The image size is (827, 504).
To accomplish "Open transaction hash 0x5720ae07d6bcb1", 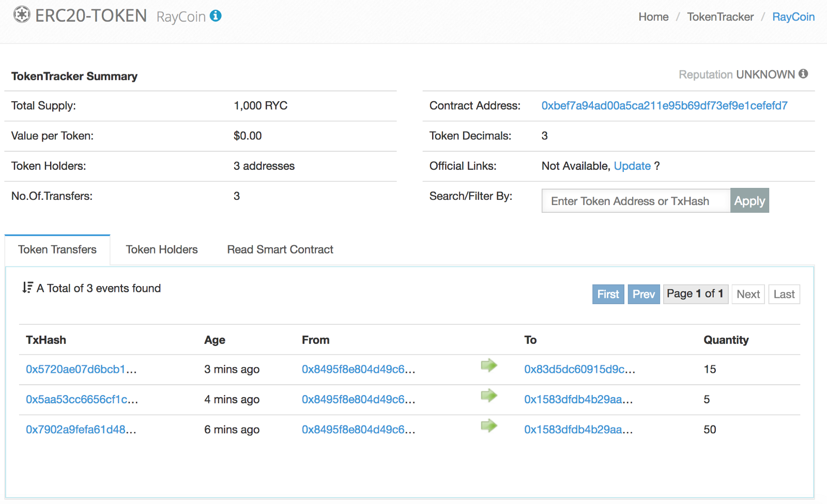I will click(81, 369).
